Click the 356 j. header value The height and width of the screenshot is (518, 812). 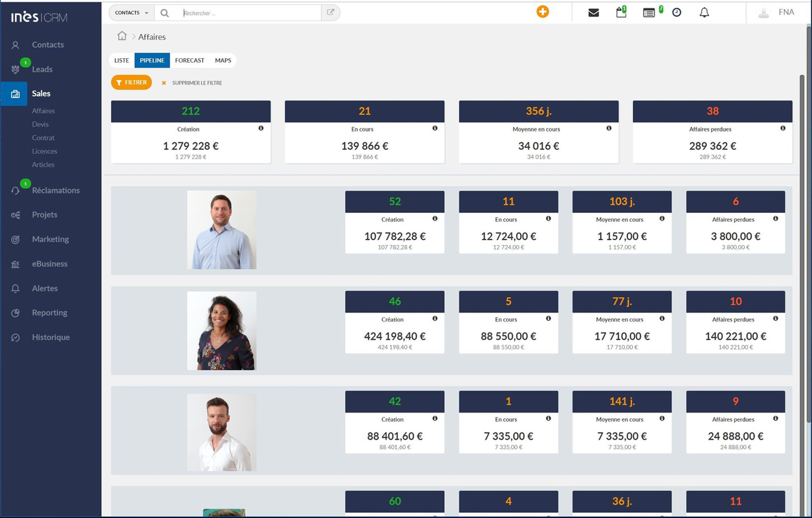pos(538,111)
